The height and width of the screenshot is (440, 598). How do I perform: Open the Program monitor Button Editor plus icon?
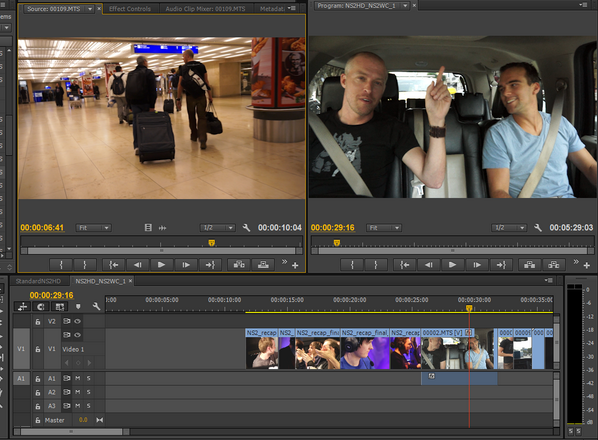click(587, 265)
